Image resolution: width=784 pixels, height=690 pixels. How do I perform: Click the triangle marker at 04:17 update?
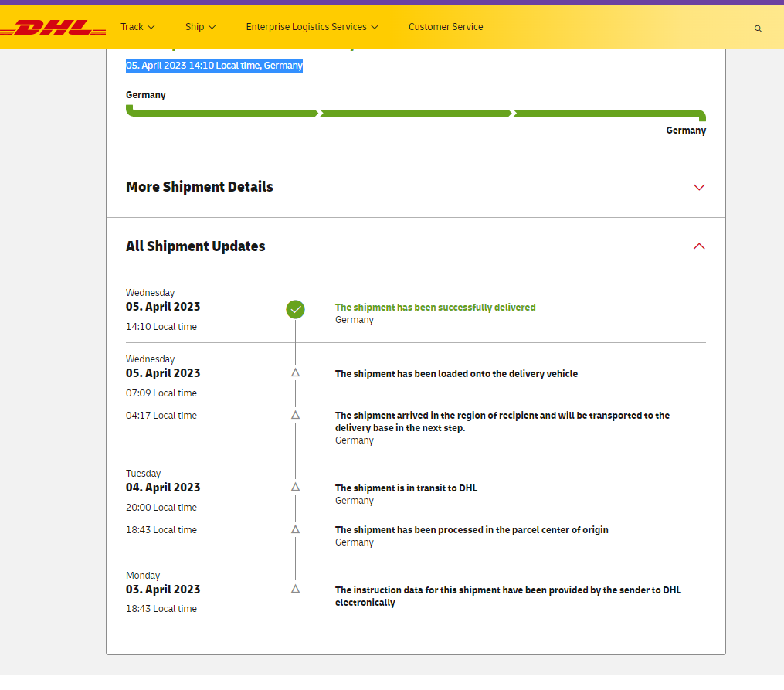[295, 415]
